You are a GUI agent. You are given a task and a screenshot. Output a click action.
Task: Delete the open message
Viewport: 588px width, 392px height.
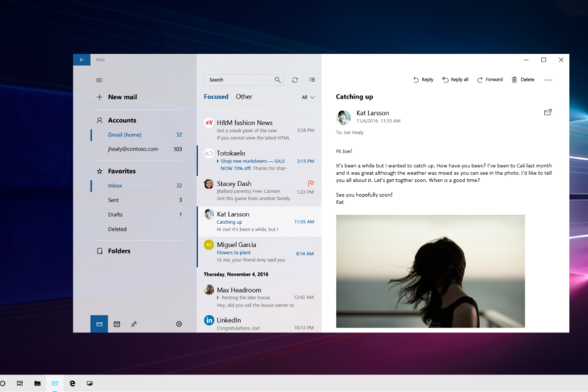(523, 80)
